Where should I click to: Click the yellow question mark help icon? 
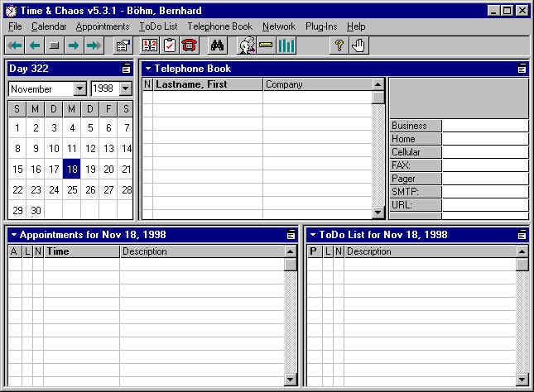click(x=339, y=45)
